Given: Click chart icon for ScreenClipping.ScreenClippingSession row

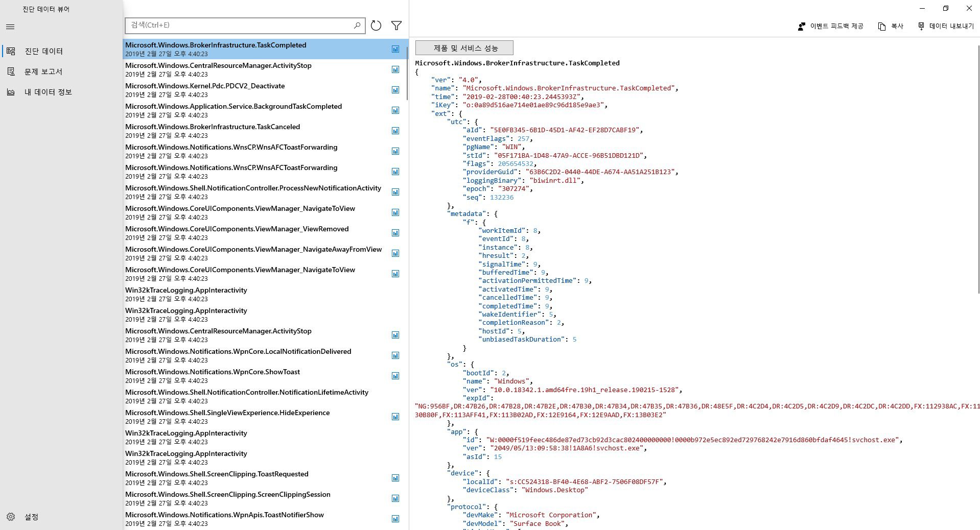Looking at the screenshot, I should 395,498.
